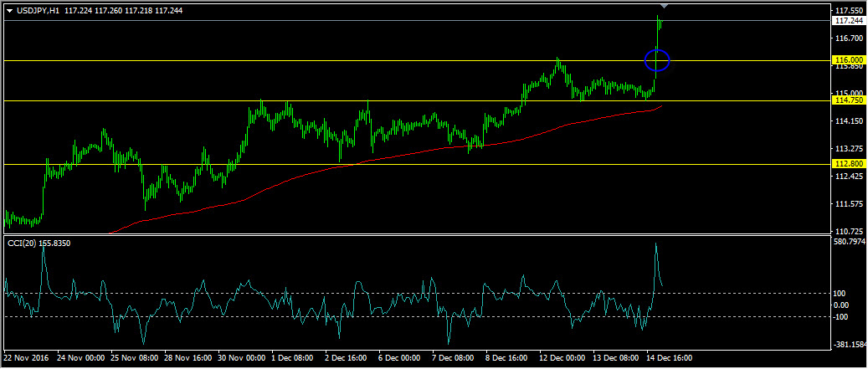
Task: Click the 114.150 price scale value
Action: (x=850, y=120)
